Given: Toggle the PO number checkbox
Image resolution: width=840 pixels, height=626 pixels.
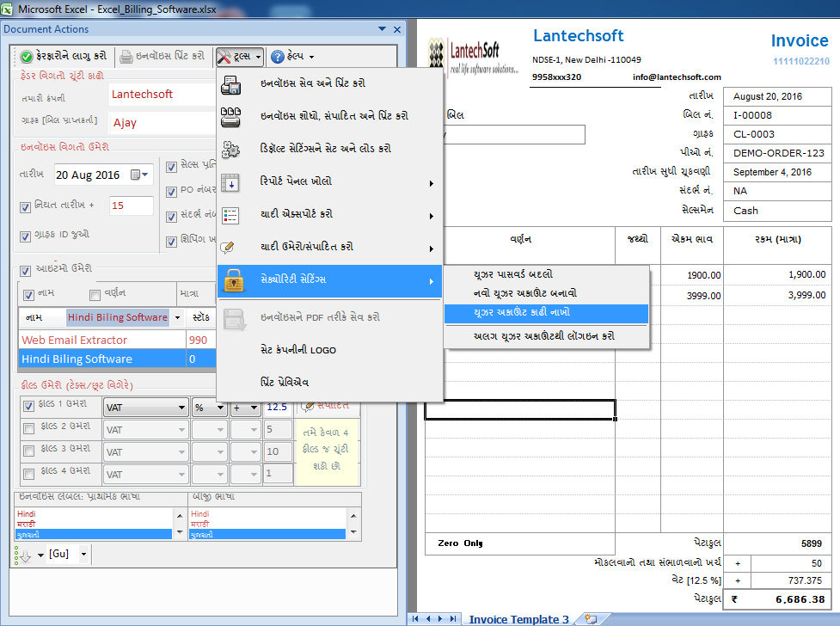Looking at the screenshot, I should point(171,192).
